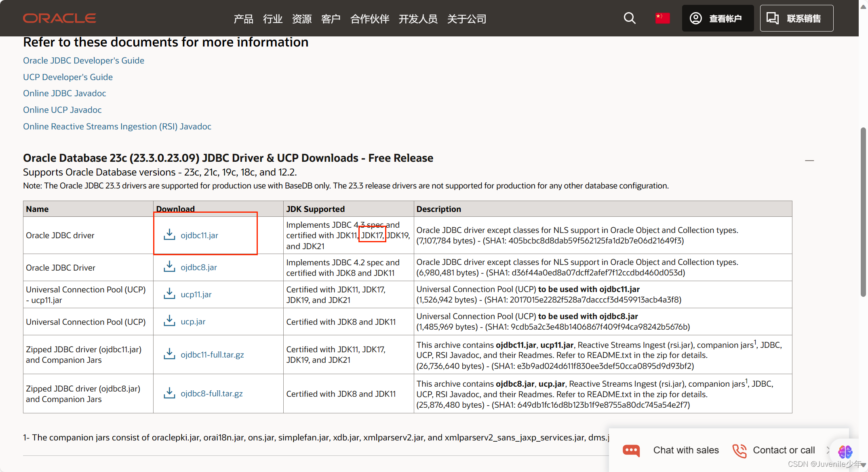This screenshot has width=868, height=472.
Task: Open the 合作伙伴 menu
Action: (x=370, y=19)
